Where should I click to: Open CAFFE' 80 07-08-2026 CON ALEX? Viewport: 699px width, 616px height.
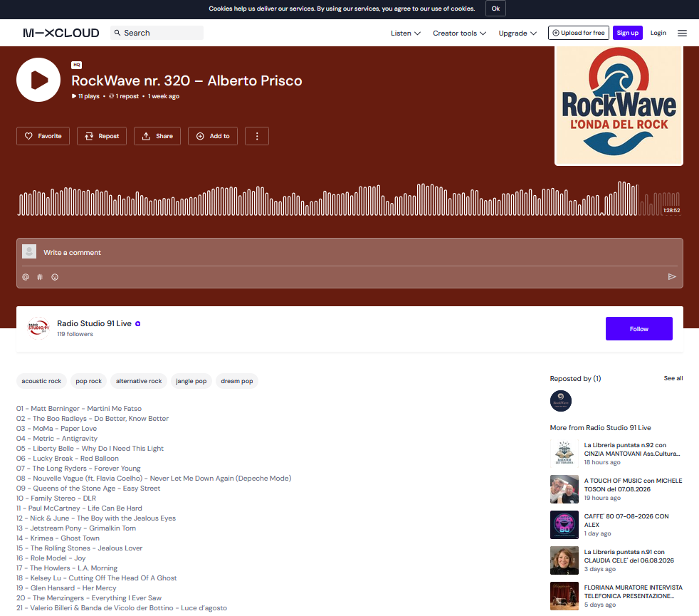(626, 521)
